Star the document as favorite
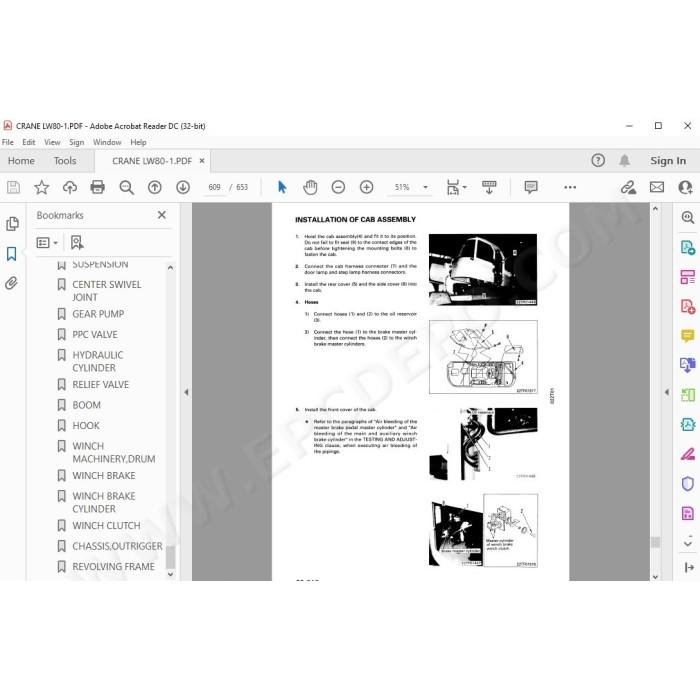This screenshot has height=700, width=700. (42, 187)
